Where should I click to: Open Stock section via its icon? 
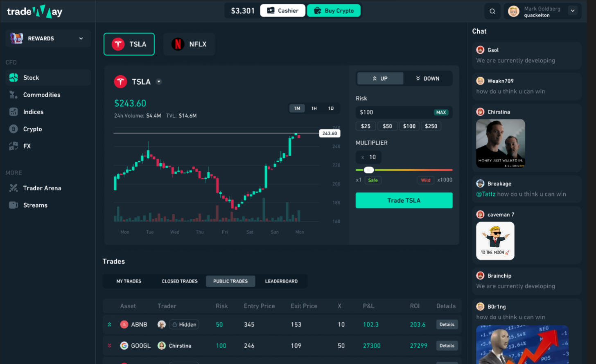[14, 77]
